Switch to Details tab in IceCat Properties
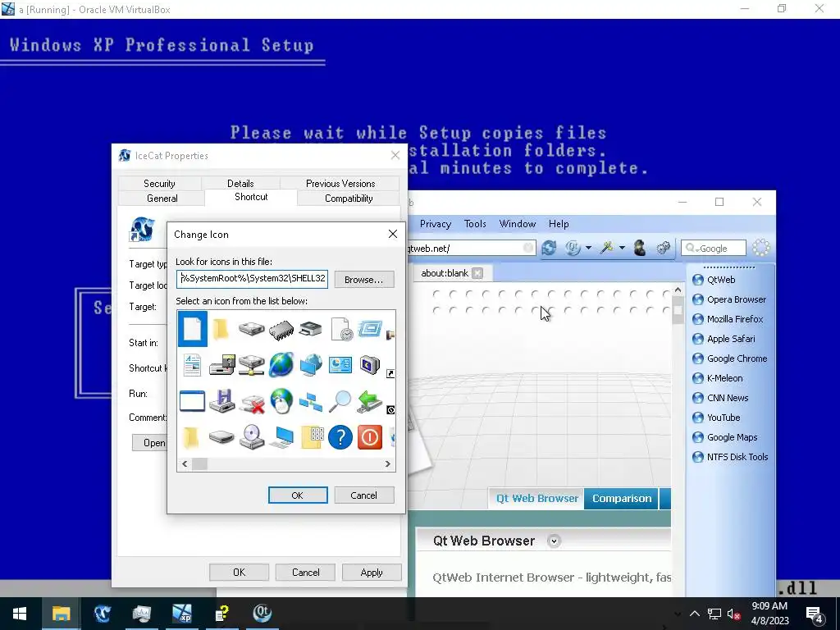Viewport: 840px width, 630px height. tap(240, 183)
